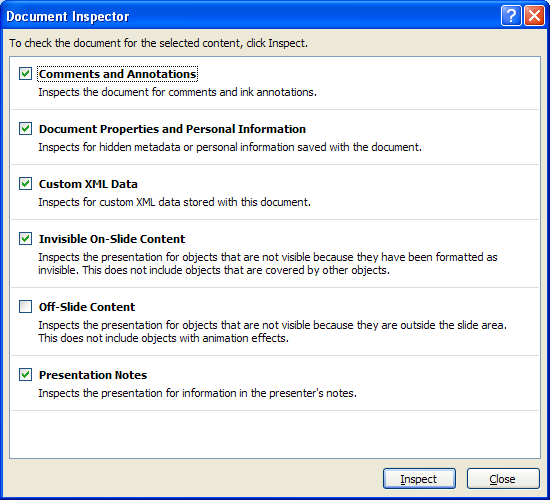
Task: Uncheck Invisible On-Slide Content checkbox
Action: point(25,239)
